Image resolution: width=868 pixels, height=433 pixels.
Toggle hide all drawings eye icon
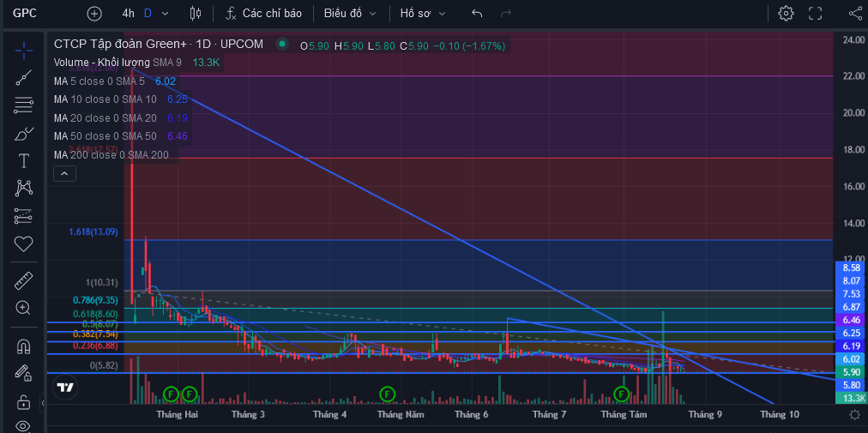coord(23,426)
